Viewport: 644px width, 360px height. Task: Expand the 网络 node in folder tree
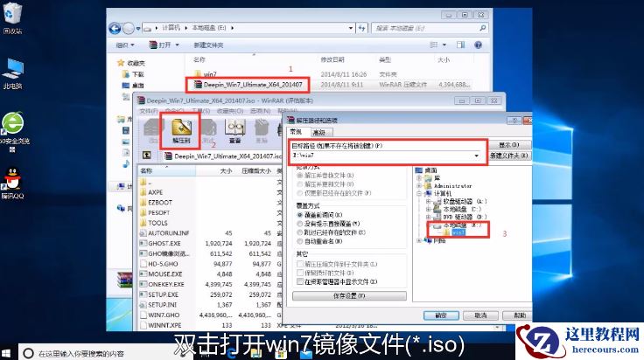coord(418,240)
